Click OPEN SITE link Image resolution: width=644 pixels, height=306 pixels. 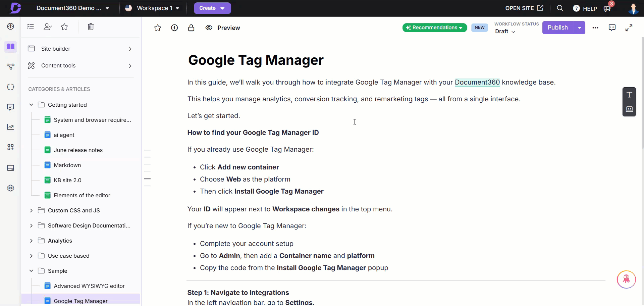pos(524,8)
